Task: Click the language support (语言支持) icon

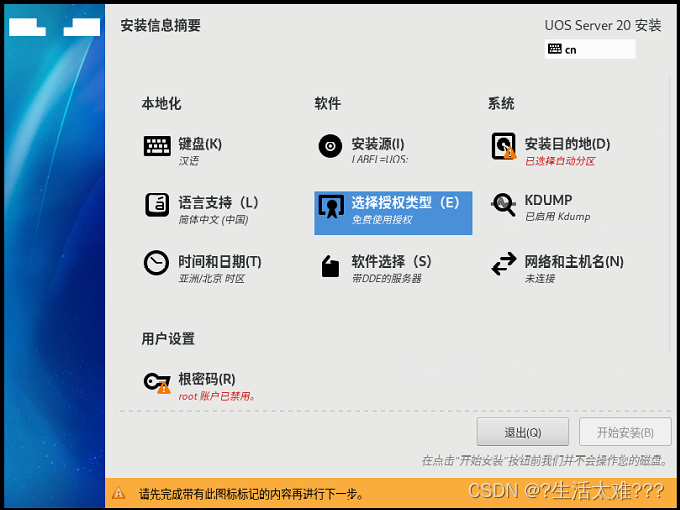Action: [157, 205]
